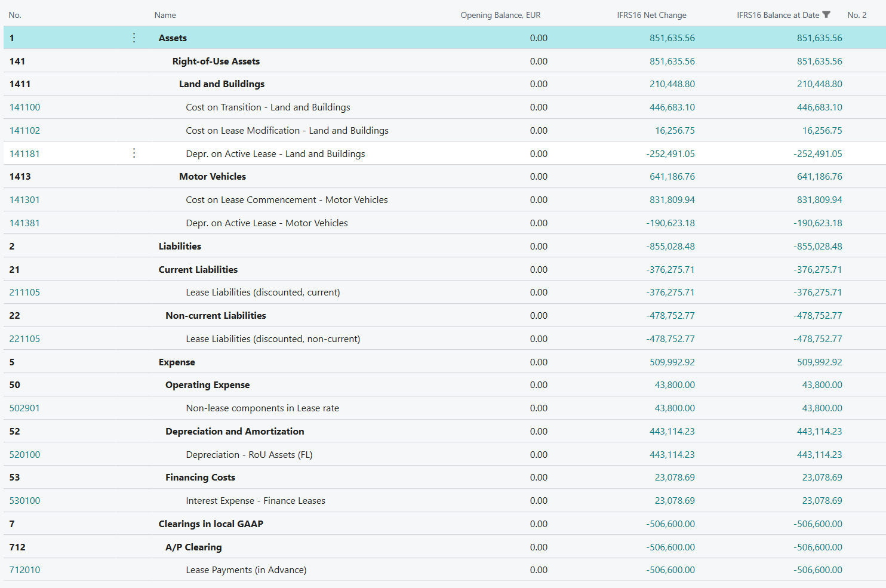
Task: Click filter icon on IFRS16 Balance at Date
Action: (826, 15)
